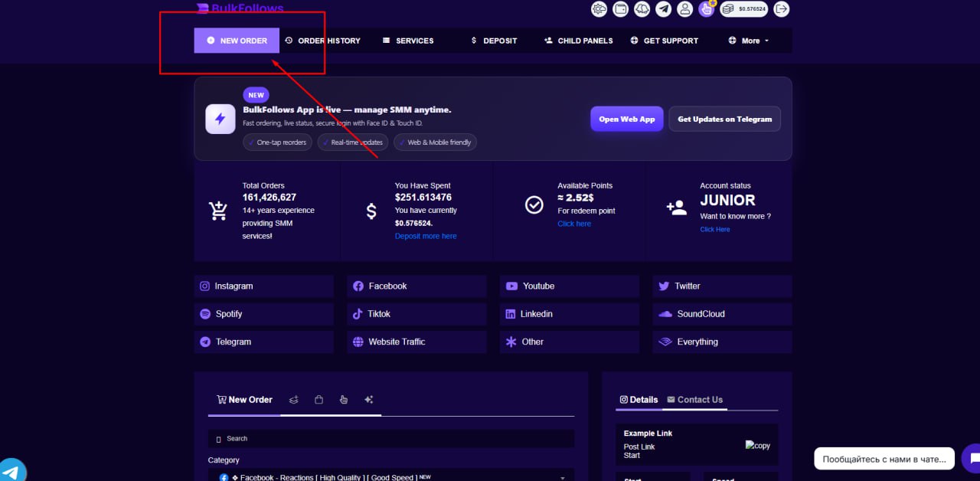Click the copy icon next to Example Link
Image resolution: width=980 pixels, height=481 pixels.
coord(758,445)
